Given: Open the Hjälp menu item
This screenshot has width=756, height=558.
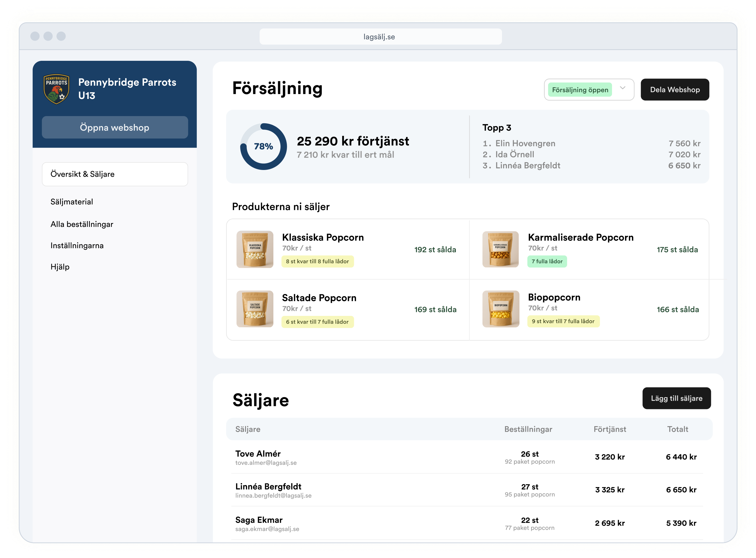Looking at the screenshot, I should [60, 267].
